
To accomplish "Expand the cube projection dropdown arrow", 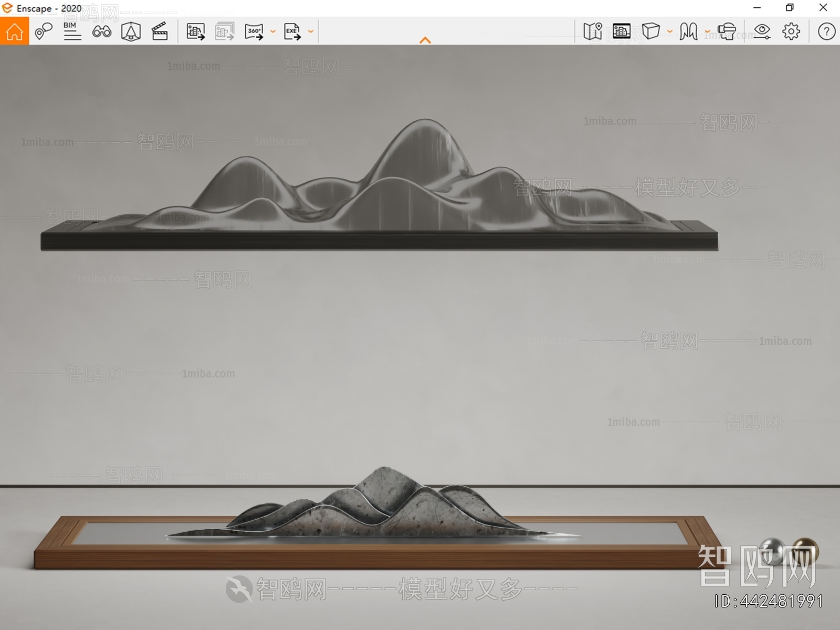I will coord(670,31).
